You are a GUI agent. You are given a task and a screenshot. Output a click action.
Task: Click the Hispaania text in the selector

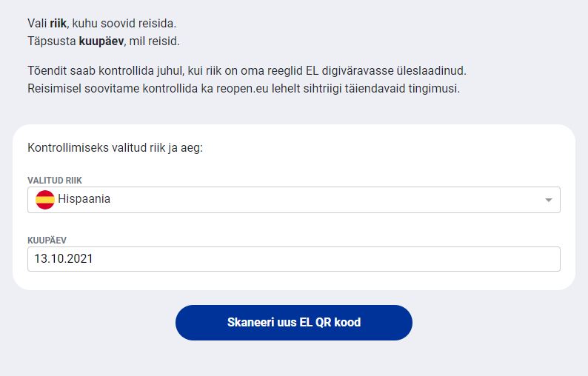(x=84, y=198)
